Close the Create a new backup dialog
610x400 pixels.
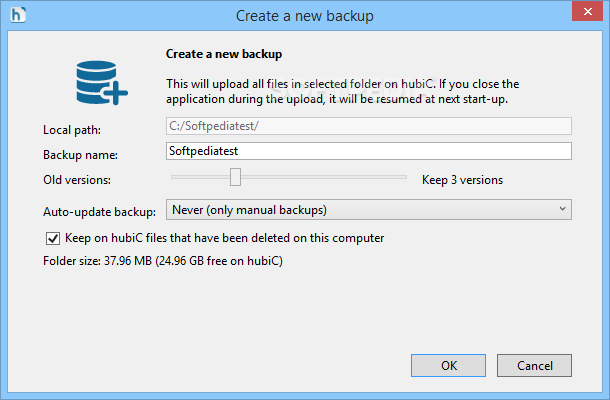(x=587, y=11)
